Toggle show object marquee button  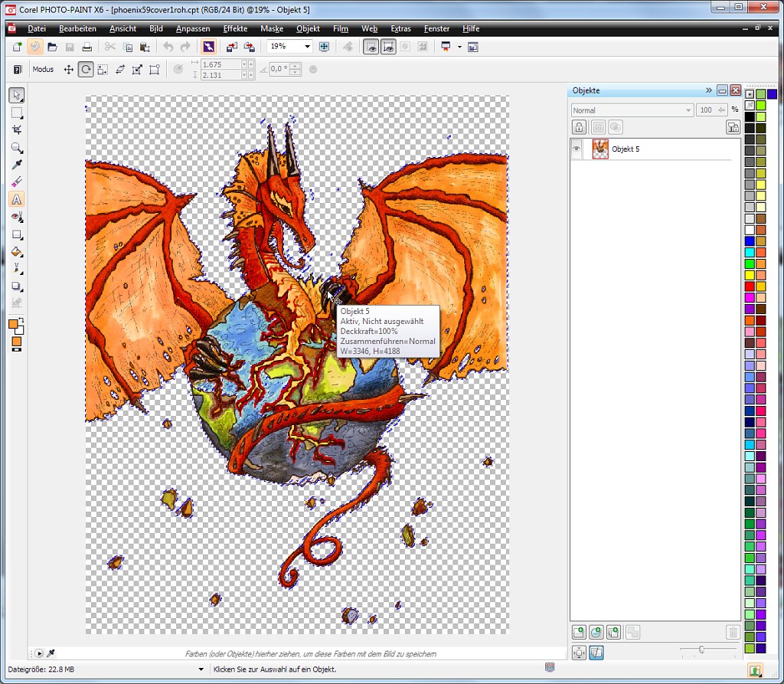pyautogui.click(x=388, y=47)
